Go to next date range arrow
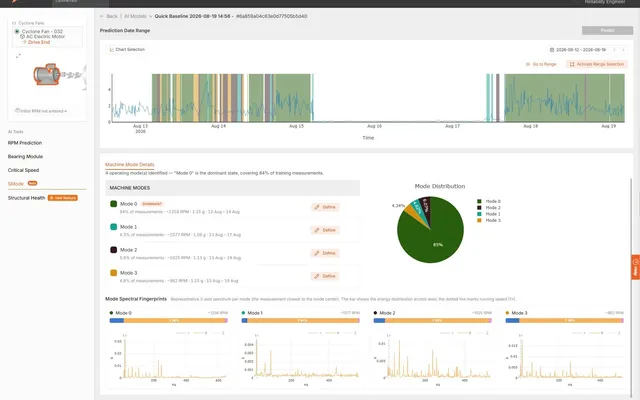 coord(623,50)
